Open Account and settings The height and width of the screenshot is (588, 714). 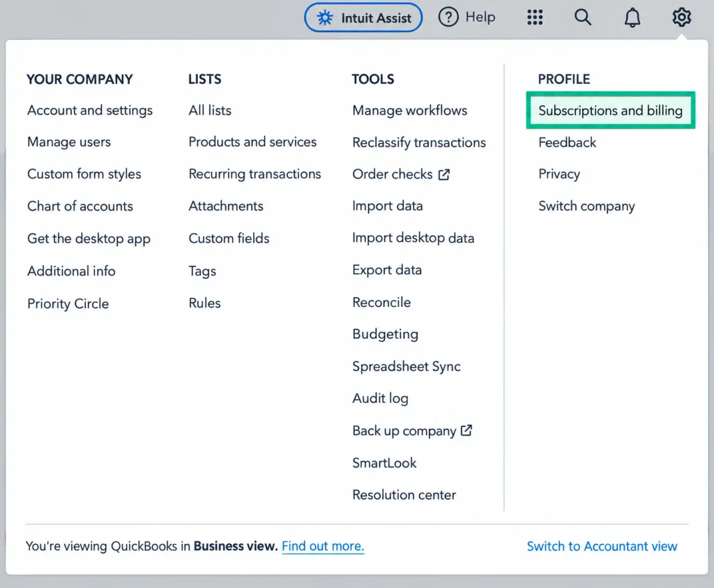(90, 110)
